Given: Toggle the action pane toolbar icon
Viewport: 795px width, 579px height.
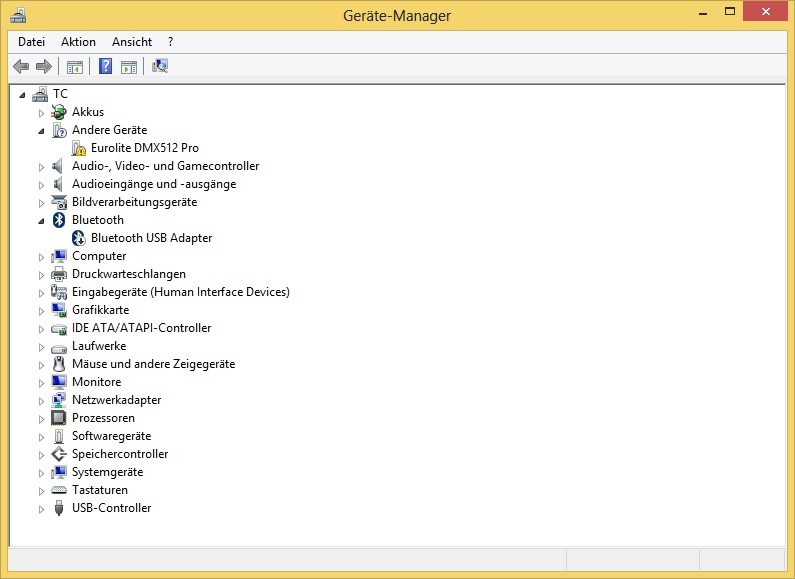Looking at the screenshot, I should coord(129,66).
